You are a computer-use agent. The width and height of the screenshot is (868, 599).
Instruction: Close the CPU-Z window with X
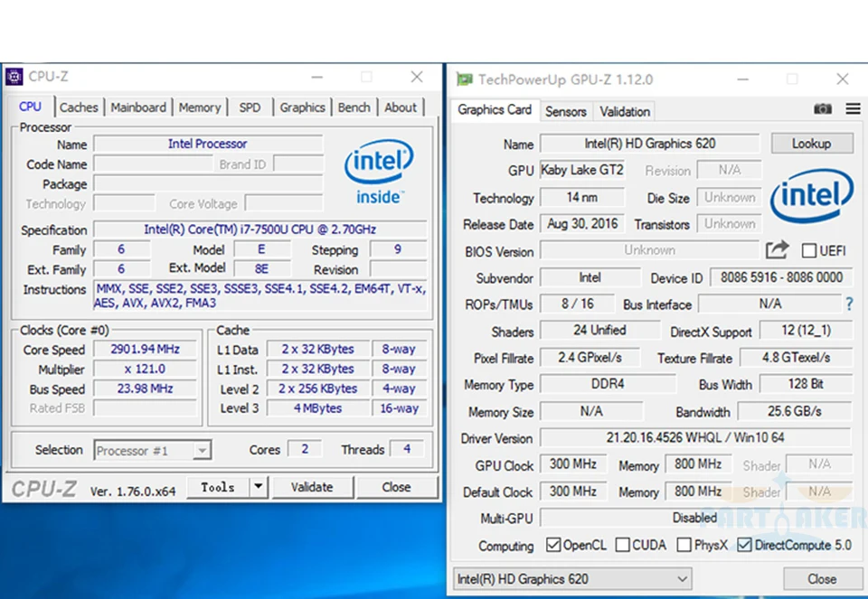tap(417, 77)
